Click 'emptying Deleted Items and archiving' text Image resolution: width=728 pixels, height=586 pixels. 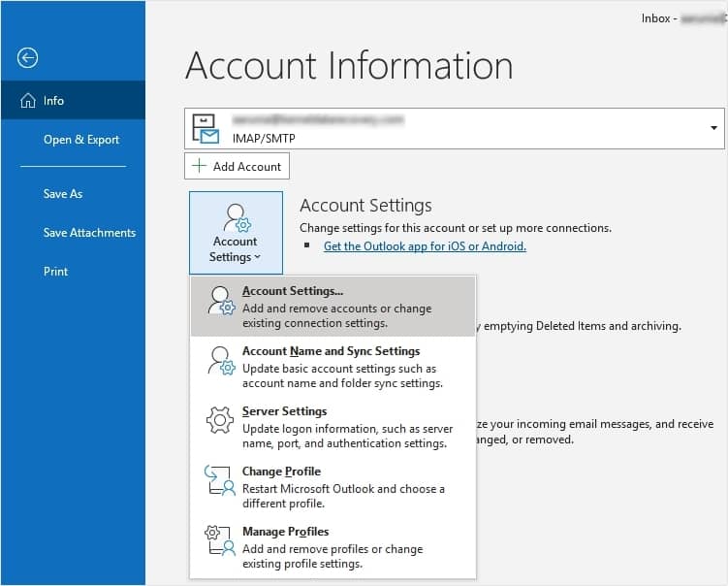pos(583,326)
